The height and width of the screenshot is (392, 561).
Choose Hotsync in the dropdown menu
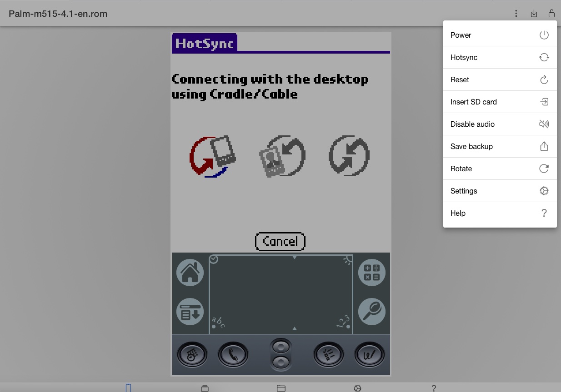(x=500, y=58)
